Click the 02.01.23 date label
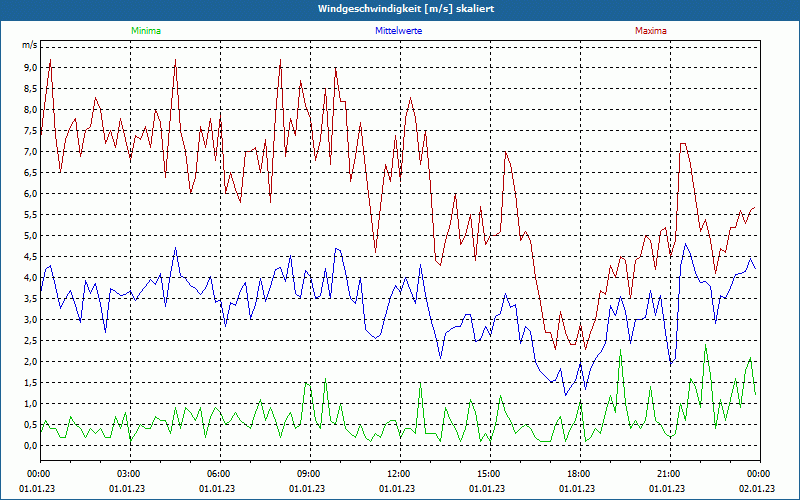The width and height of the screenshot is (800, 500). click(757, 489)
